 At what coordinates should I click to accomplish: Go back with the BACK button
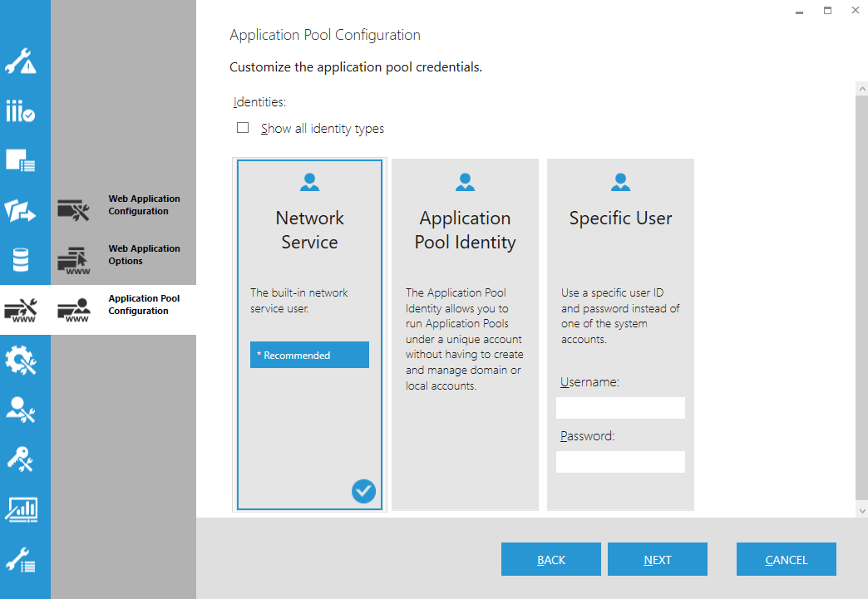point(550,559)
